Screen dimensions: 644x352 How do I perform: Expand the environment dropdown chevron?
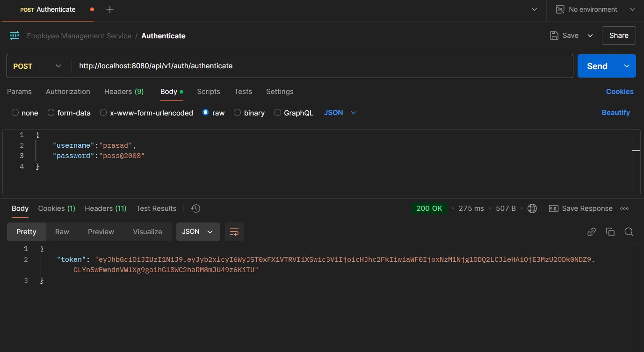633,9
